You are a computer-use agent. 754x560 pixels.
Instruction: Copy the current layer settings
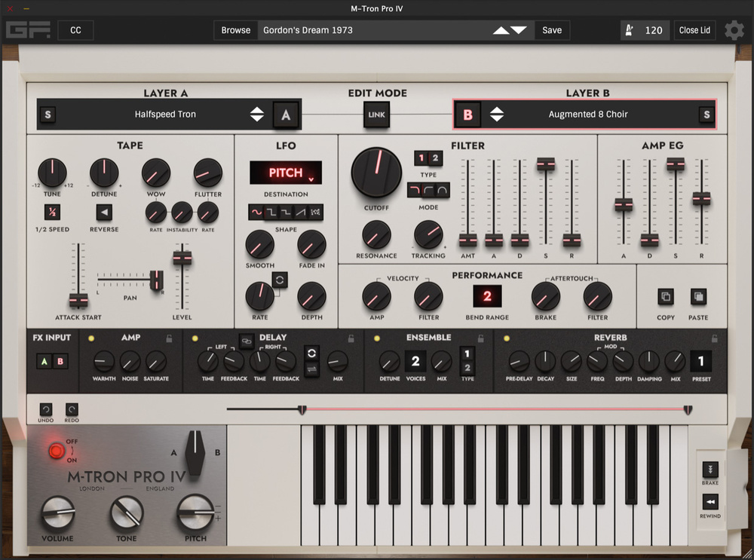point(664,297)
